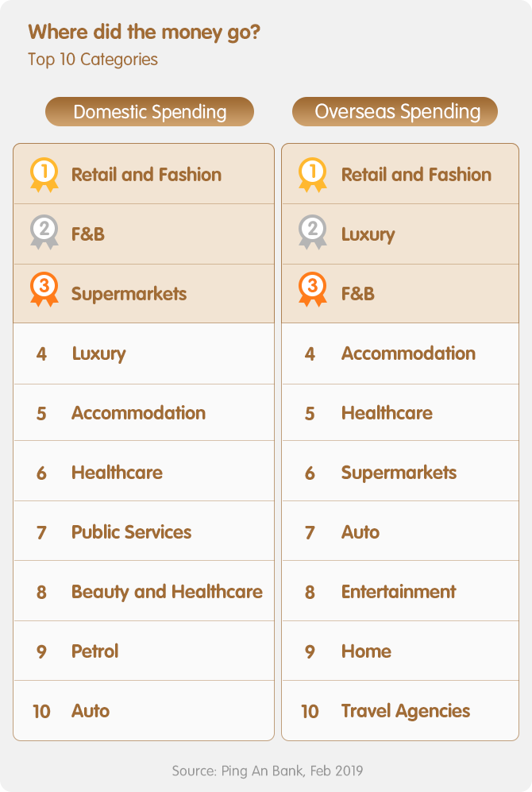Click the Ping An Bank source text
This screenshot has height=792, width=532.
click(267, 771)
